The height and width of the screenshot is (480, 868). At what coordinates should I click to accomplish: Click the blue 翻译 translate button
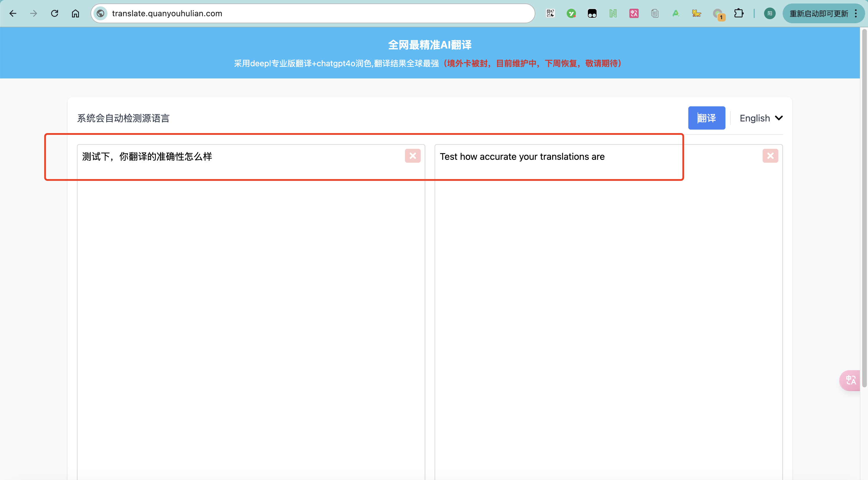(x=707, y=118)
